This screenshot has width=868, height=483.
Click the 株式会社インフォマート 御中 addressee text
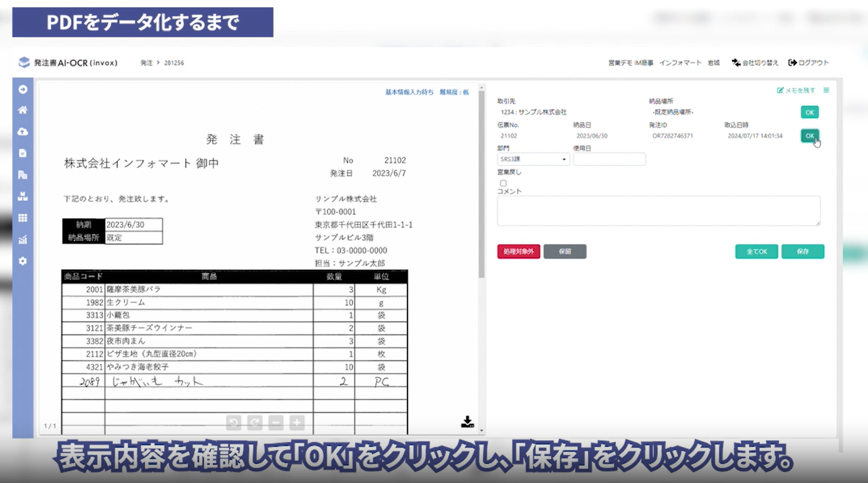pyautogui.click(x=141, y=163)
